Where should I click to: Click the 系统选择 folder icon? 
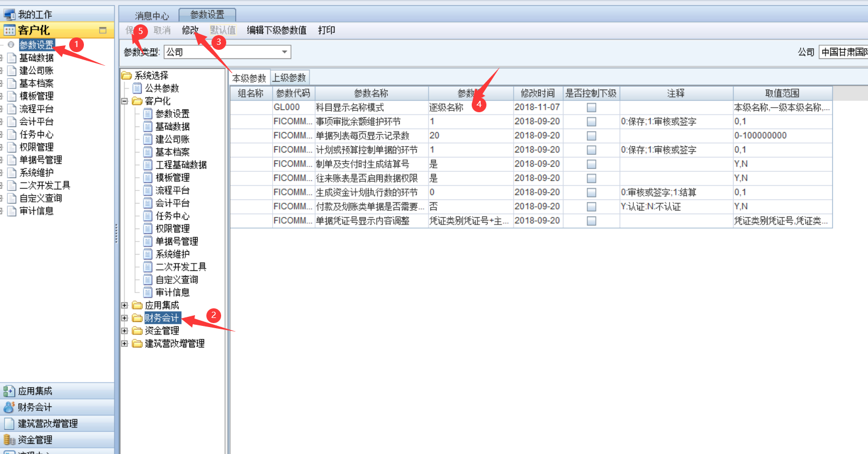(126, 75)
